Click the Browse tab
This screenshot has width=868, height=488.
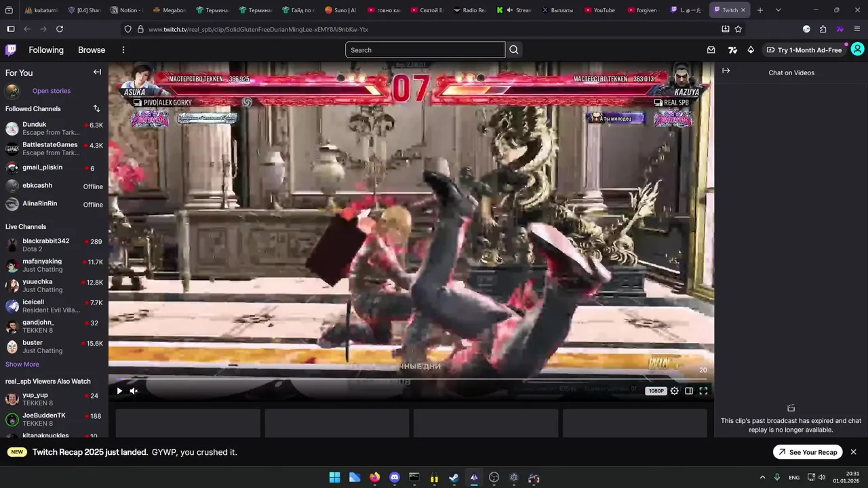[92, 49]
